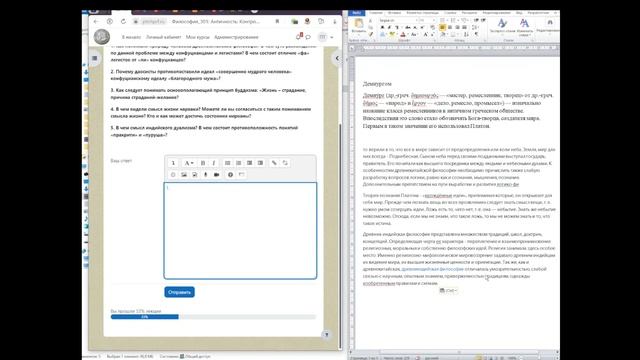Switch to the Рассылки tab in Word
The height and width of the screenshot is (360, 640).
click(x=469, y=13)
